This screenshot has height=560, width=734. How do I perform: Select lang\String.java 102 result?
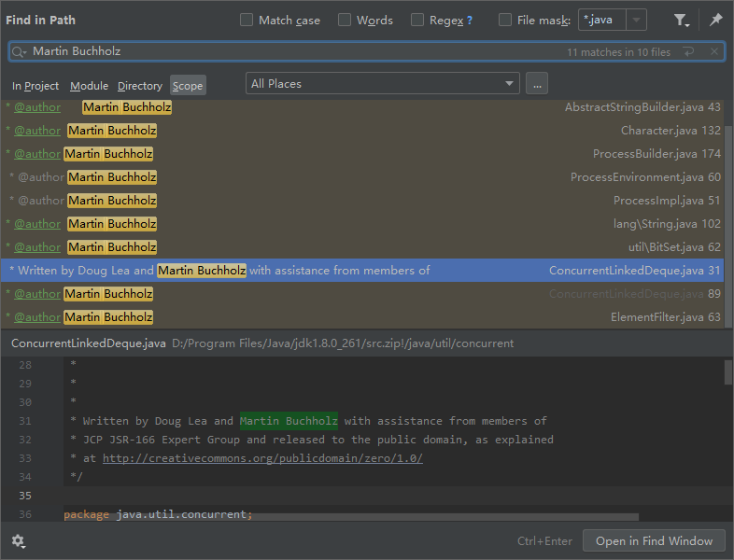pos(362,224)
